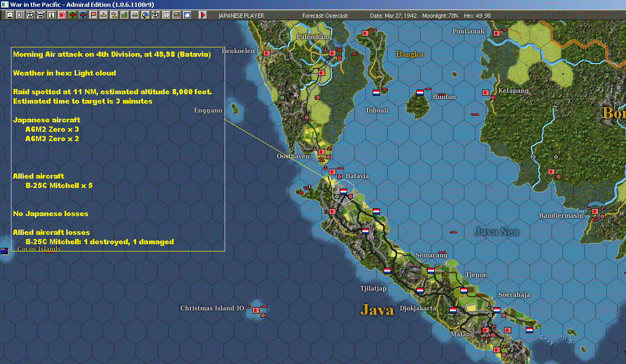Click the orange flag bases icon
The height and width of the screenshot is (364, 626).
[x=93, y=15]
